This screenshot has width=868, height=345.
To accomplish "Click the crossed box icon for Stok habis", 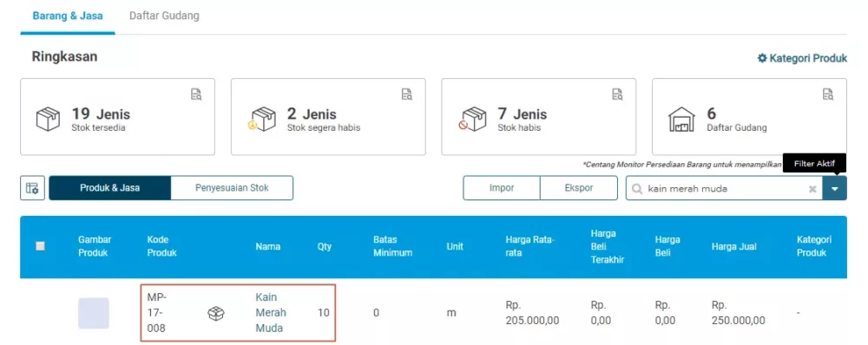I will [x=472, y=120].
